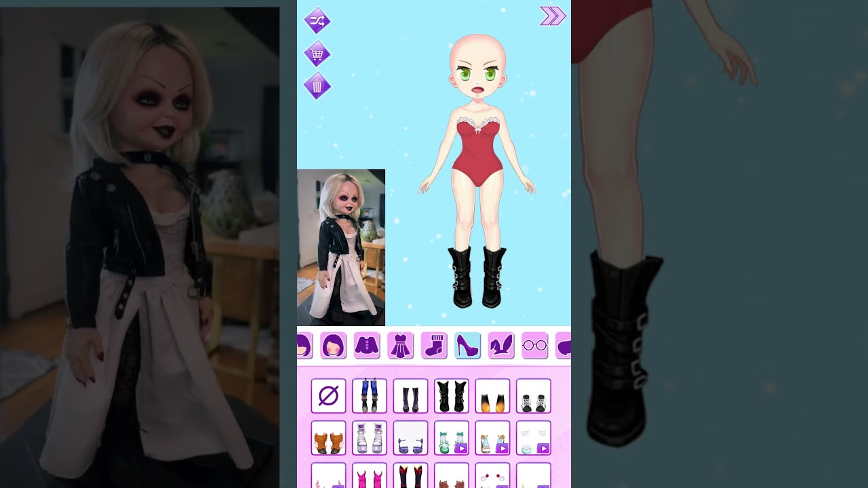Open the dress category tab
Viewport: 868px width, 488px height.
pyautogui.click(x=401, y=346)
